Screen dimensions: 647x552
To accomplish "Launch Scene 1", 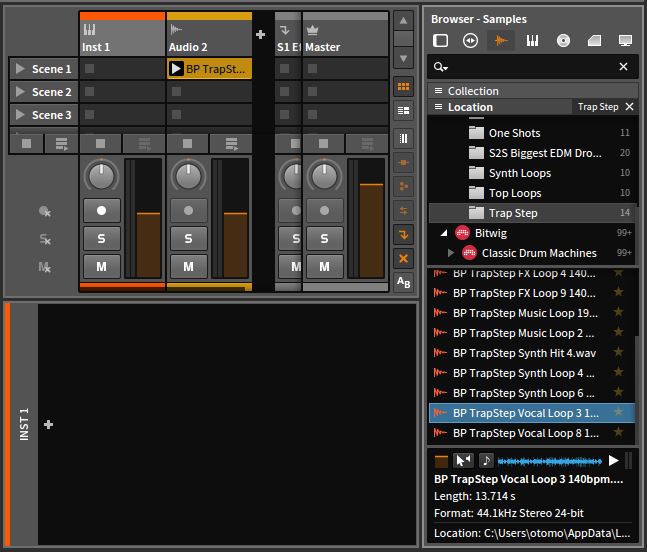I will point(20,68).
